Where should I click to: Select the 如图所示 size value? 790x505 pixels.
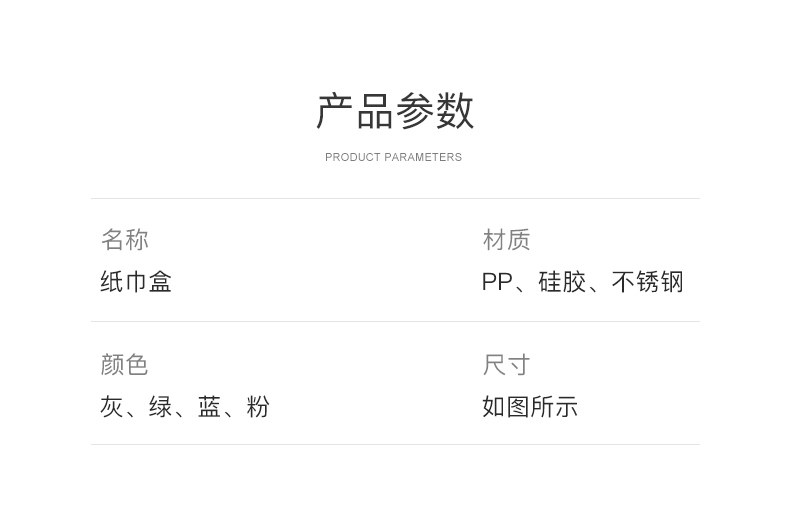530,407
